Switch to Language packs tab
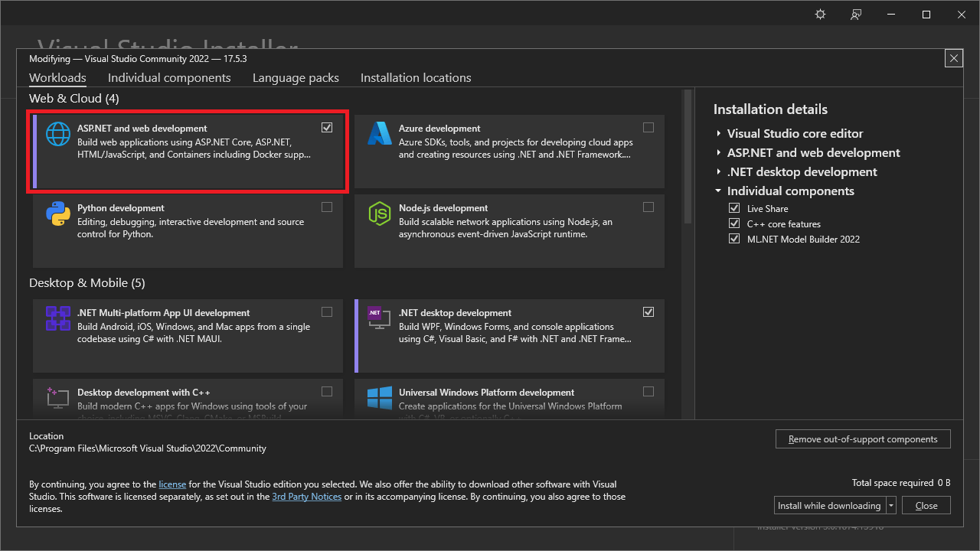 click(296, 77)
